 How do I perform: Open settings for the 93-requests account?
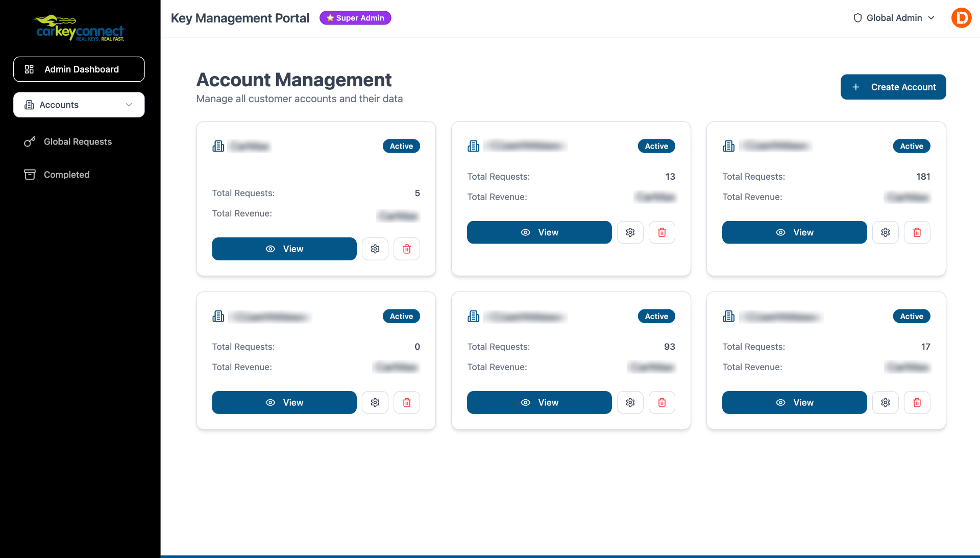(630, 402)
